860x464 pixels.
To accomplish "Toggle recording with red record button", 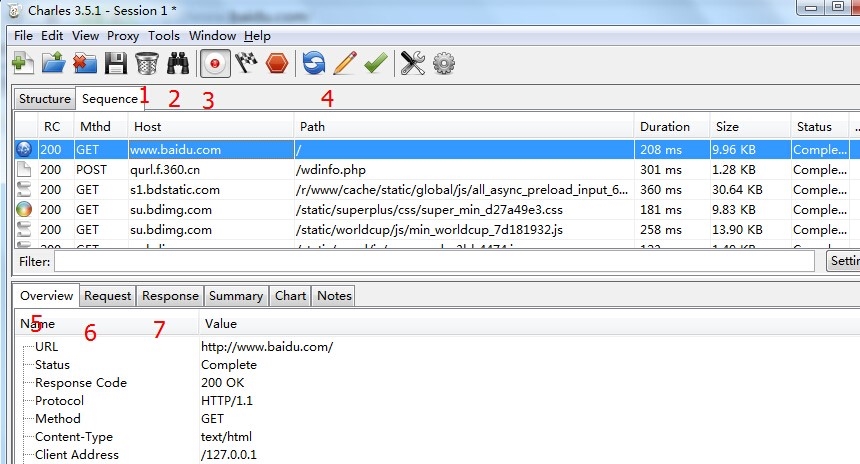I will 214,63.
